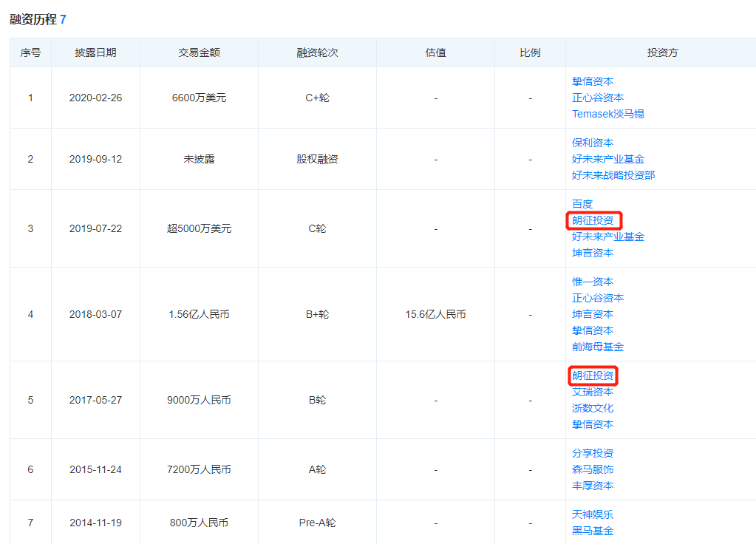Click the 保利资本 investor link

tap(593, 143)
